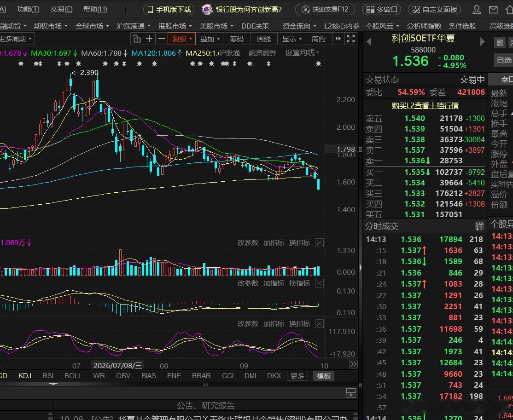
Task: Open 自定义面板 custom panel
Action: coord(434,10)
